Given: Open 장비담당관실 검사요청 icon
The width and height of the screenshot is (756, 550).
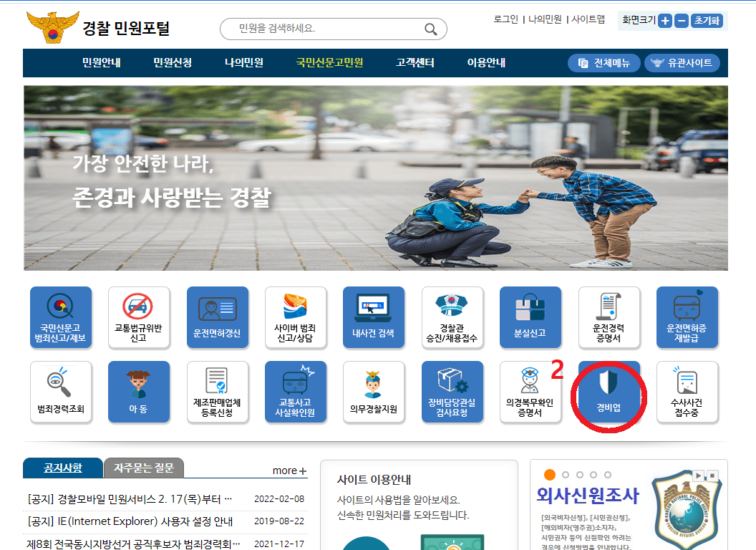Looking at the screenshot, I should [x=452, y=392].
